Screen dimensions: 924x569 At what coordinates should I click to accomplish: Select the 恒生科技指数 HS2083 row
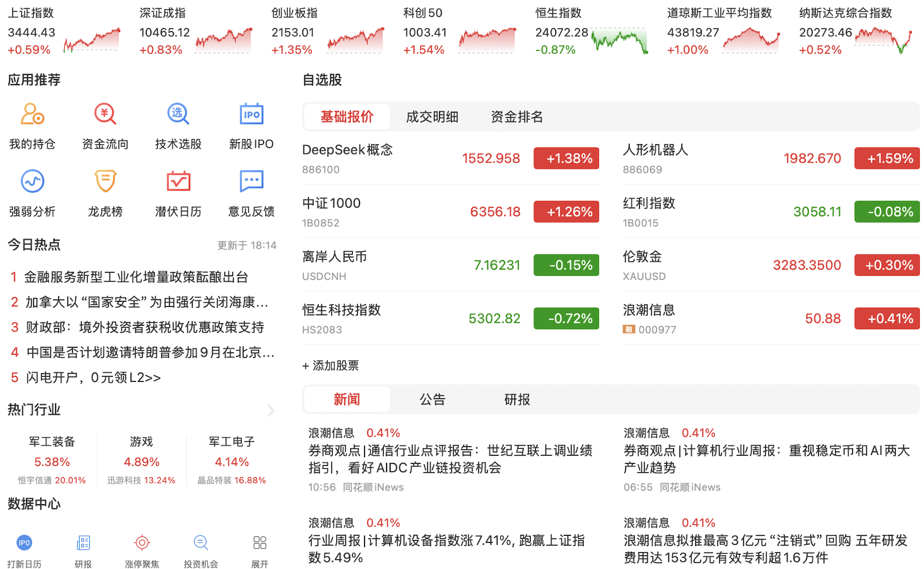point(450,319)
